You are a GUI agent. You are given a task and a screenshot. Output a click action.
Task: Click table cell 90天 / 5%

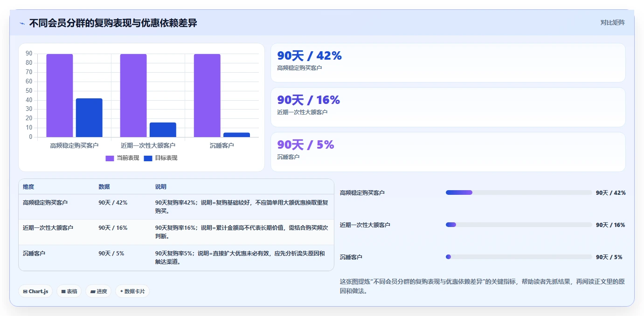[111, 254]
